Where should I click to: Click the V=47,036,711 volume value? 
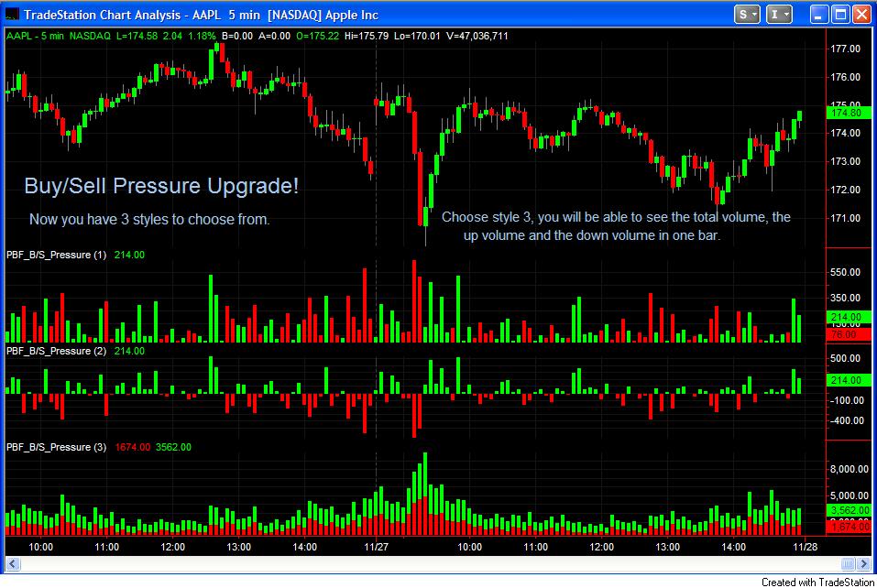(x=477, y=36)
